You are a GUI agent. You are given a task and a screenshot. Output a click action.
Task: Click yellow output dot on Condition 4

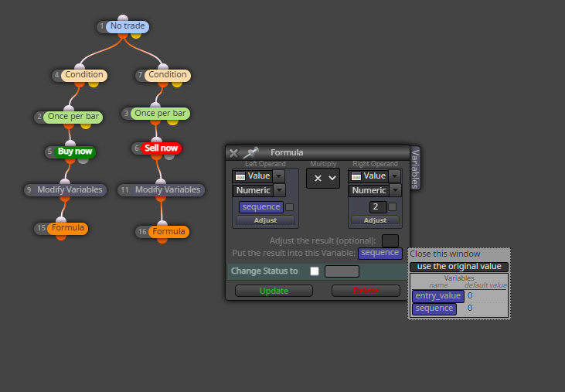click(x=94, y=84)
